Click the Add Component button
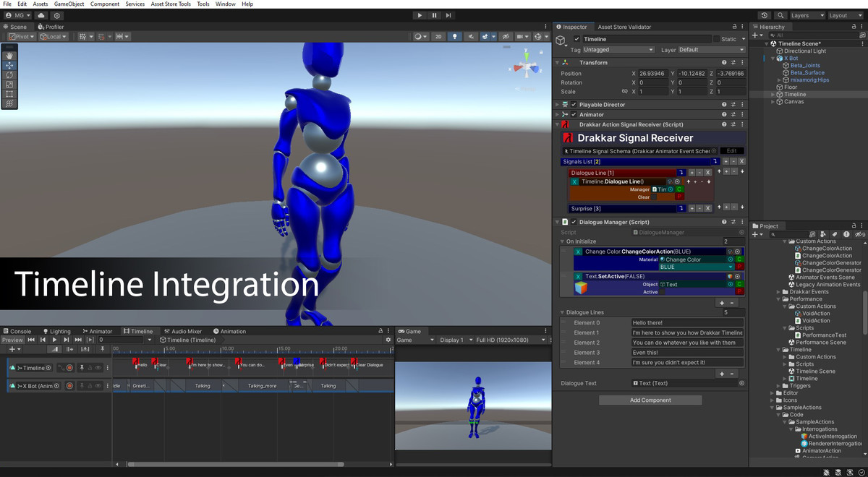 [x=650, y=400]
